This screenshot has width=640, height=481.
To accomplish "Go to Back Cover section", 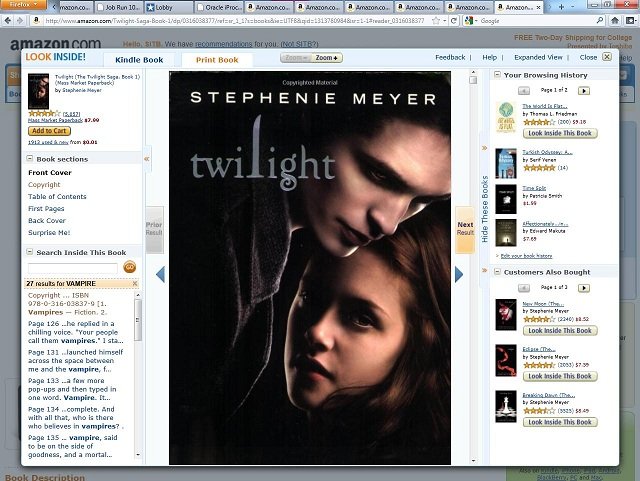I will tap(47, 220).
